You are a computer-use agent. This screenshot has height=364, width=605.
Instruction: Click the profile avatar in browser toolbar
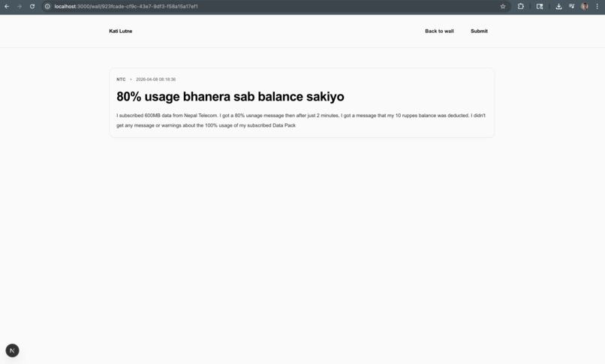584,7
